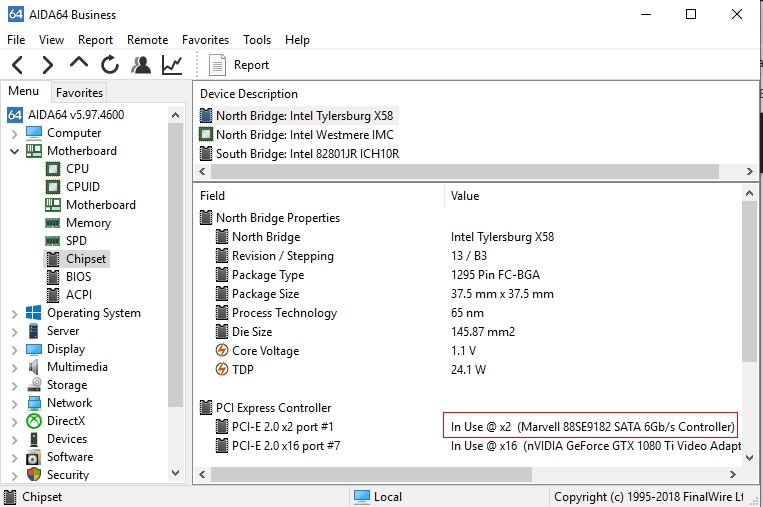Viewport: 763px width, 507px height.
Task: Navigate up one level with the up arrow icon
Action: [x=79, y=63]
